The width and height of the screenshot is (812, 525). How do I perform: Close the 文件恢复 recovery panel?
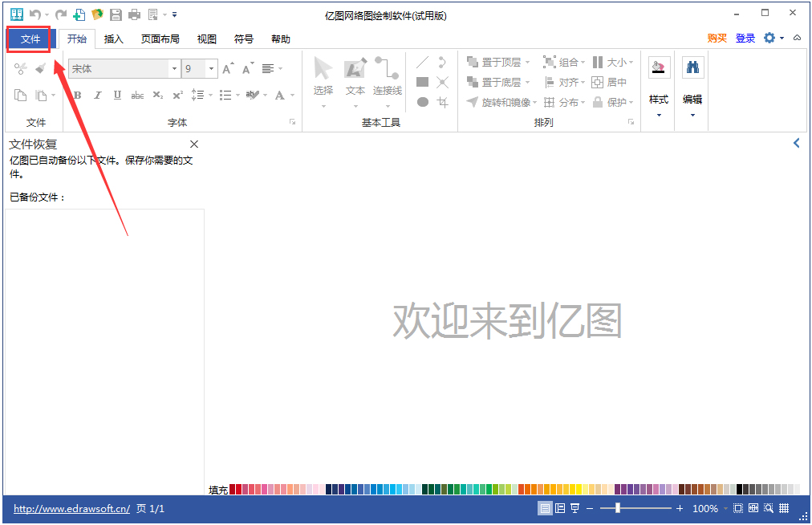click(x=194, y=144)
